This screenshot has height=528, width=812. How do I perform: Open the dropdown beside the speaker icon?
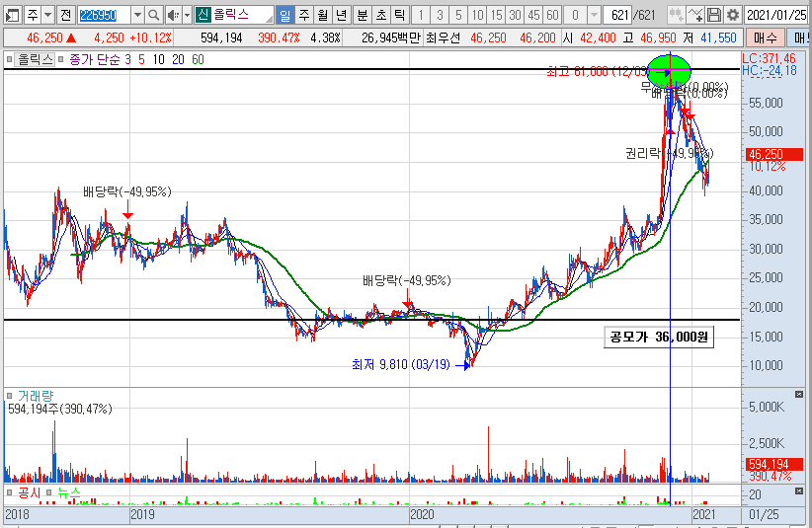[x=186, y=15]
